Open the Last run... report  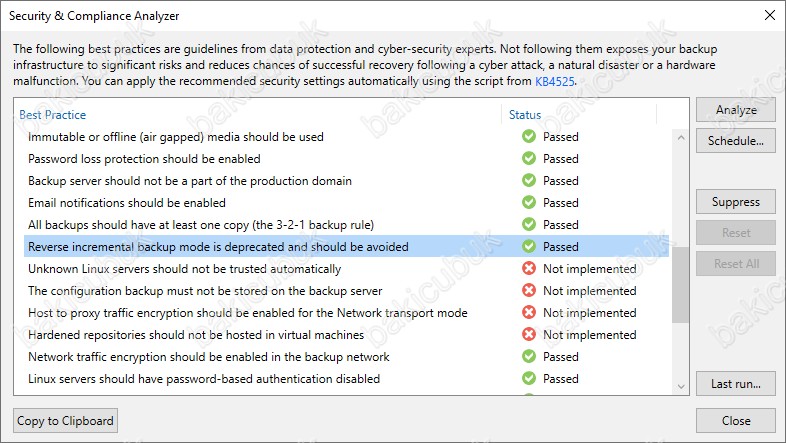coord(735,384)
